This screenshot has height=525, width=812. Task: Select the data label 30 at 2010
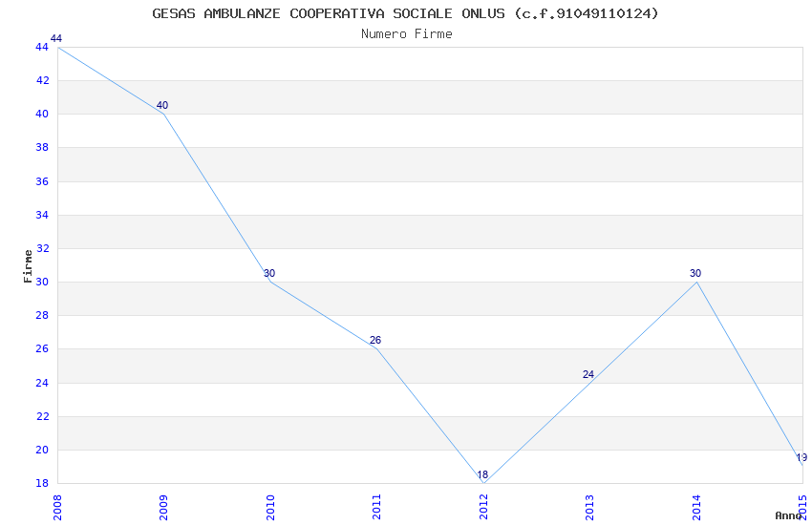coord(268,273)
